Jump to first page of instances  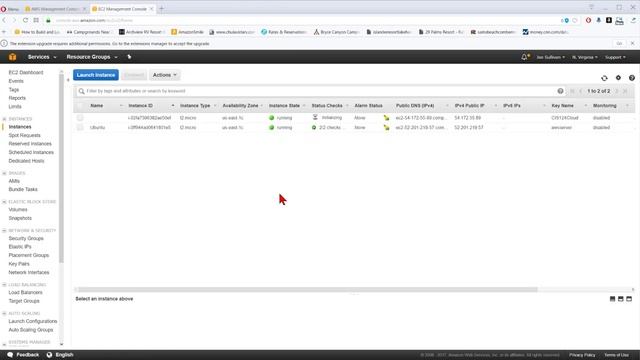pyautogui.click(x=572, y=91)
